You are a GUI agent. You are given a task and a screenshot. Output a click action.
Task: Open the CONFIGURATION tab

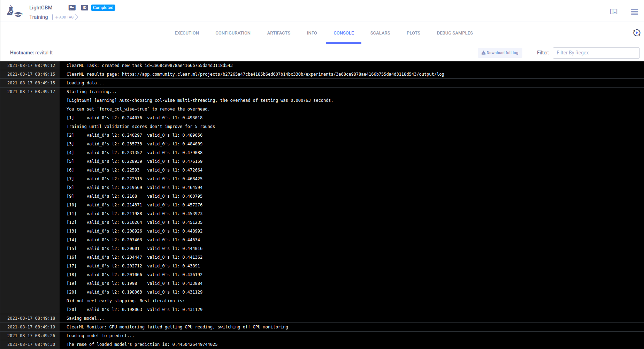pos(233,33)
